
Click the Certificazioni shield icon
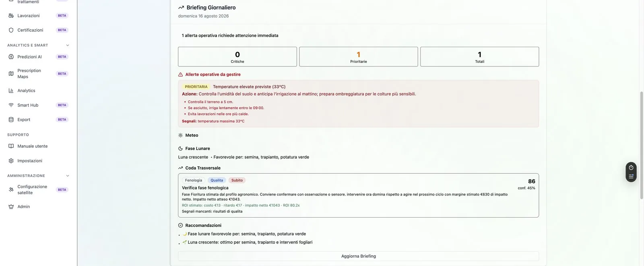tap(11, 30)
